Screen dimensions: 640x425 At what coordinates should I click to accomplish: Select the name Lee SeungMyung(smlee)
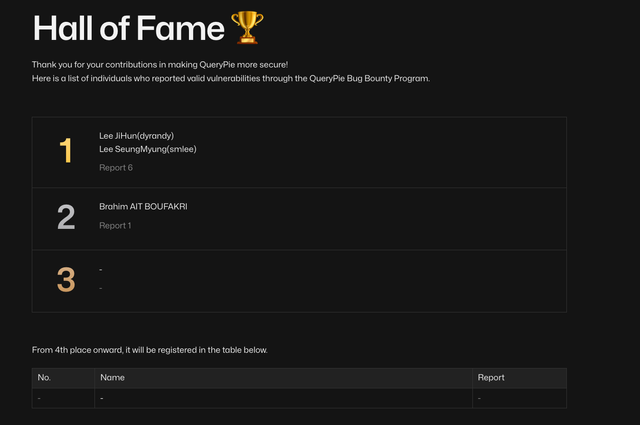click(147, 149)
